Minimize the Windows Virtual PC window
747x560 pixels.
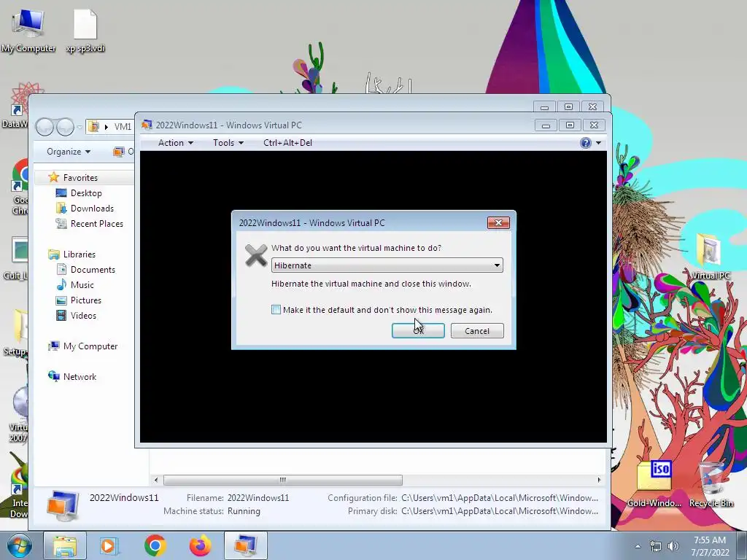coord(546,125)
